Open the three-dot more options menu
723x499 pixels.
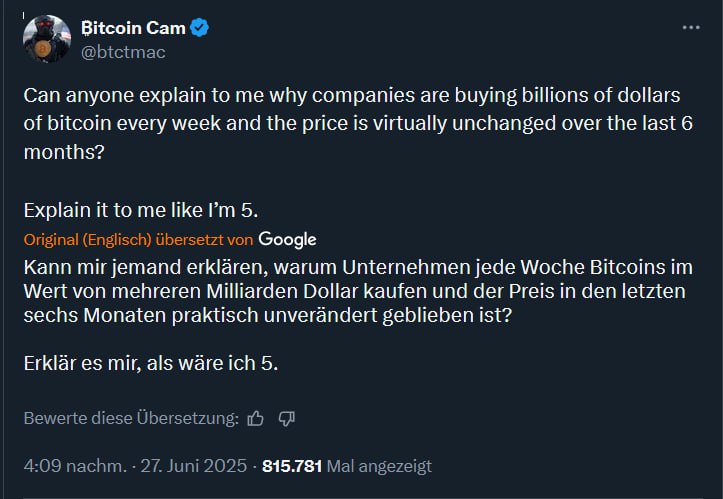point(691,28)
